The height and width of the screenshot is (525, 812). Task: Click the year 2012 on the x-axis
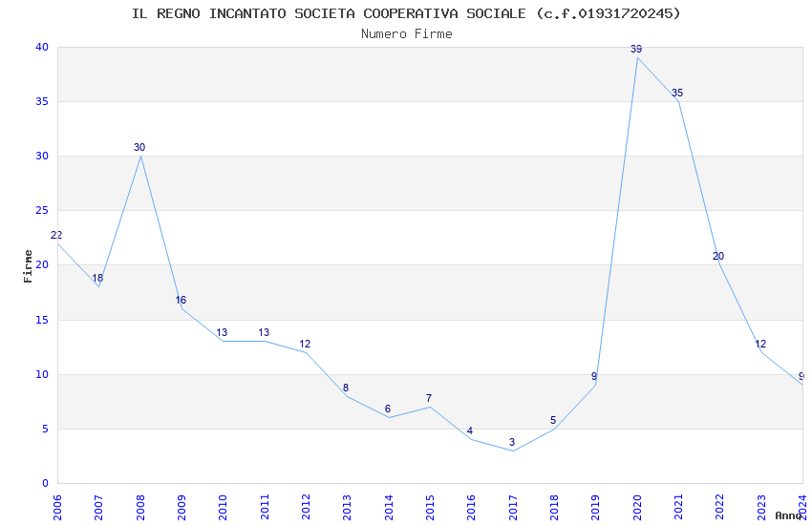(306, 507)
